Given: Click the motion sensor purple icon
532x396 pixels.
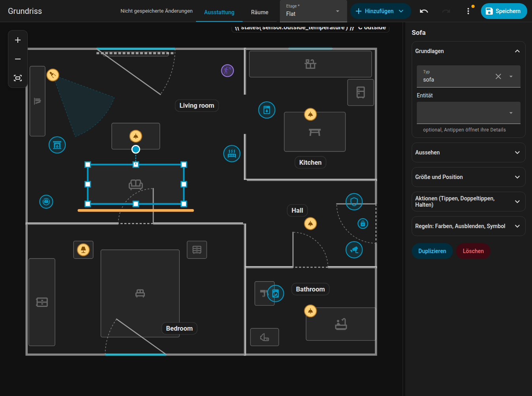Looking at the screenshot, I should [x=227, y=70].
